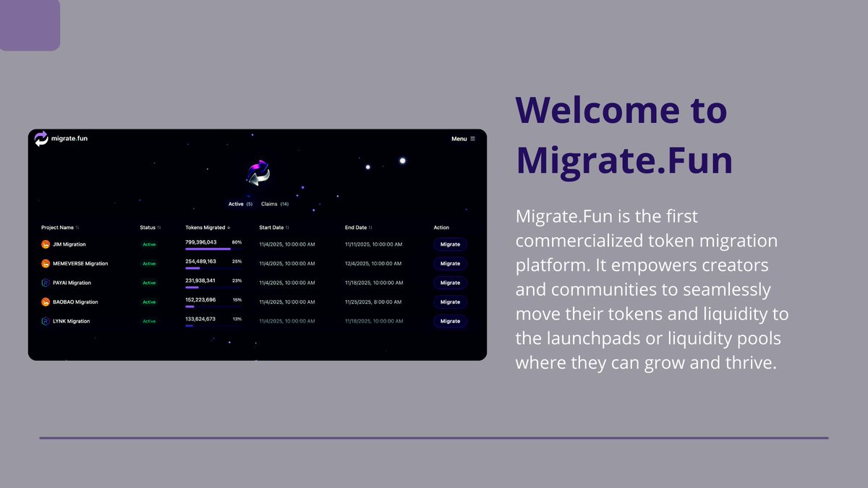Click the JIM Migration start date cell

click(x=287, y=244)
